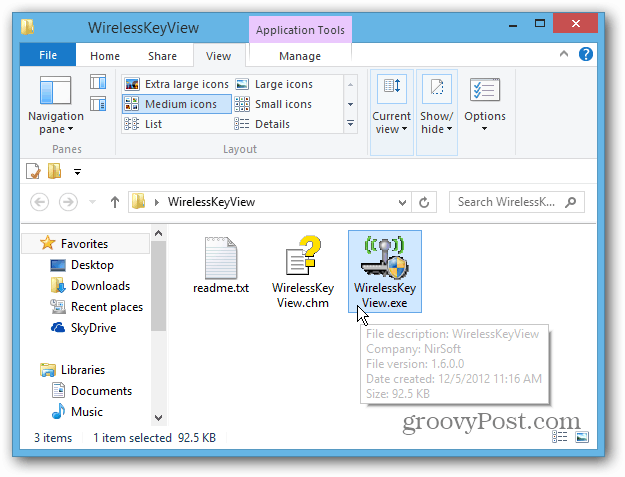The image size is (625, 477).
Task: Open address bar history dropdown
Action: (x=403, y=202)
